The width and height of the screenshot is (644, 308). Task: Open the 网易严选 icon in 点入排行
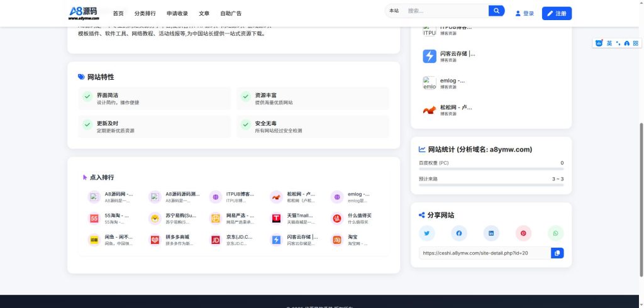tap(216, 219)
